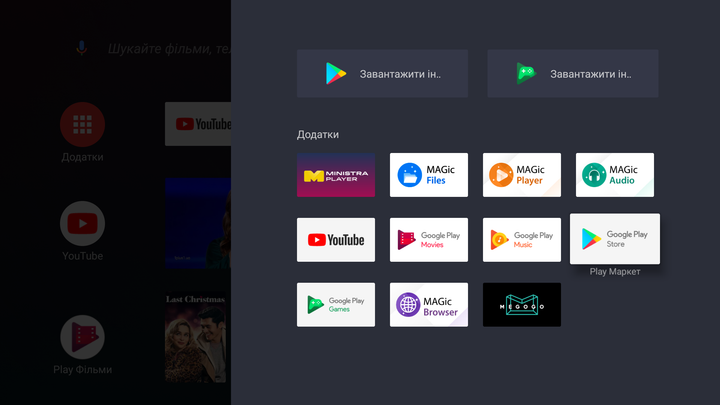Open YouTube tile in the Додатки grid

click(336, 240)
